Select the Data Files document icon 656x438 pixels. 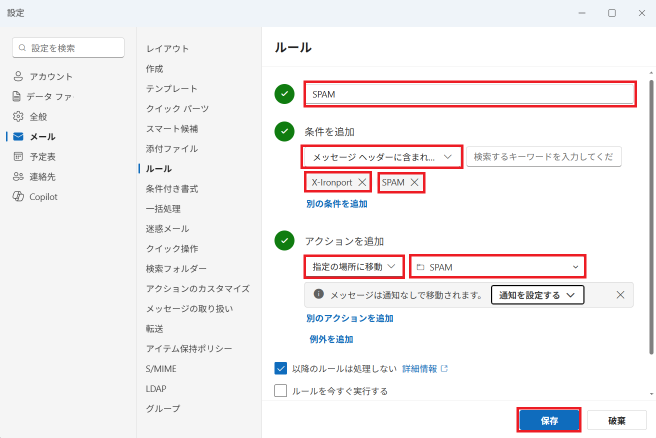click(x=16, y=96)
